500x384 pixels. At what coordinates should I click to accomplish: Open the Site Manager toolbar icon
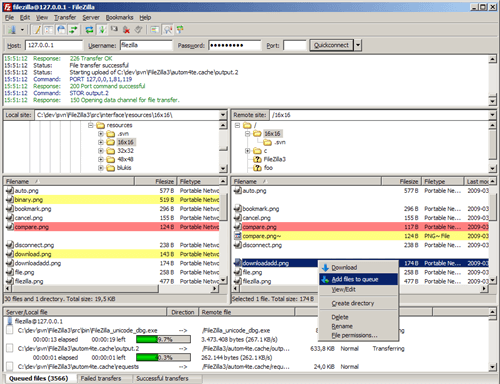coord(12,30)
